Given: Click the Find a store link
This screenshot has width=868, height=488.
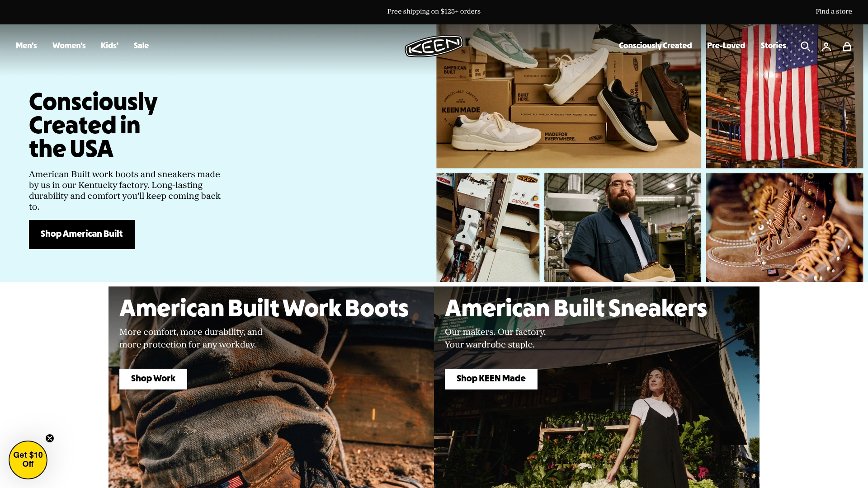Looking at the screenshot, I should tap(834, 11).
